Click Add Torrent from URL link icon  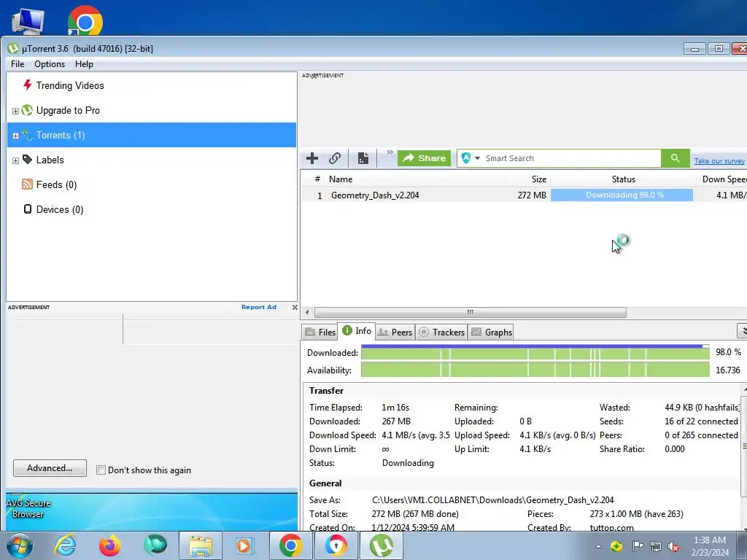tap(334, 158)
